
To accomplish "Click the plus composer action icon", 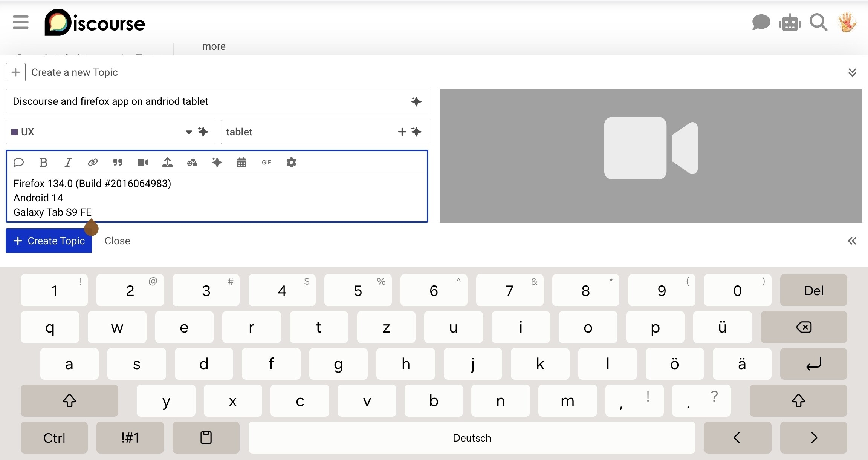I will (x=15, y=72).
